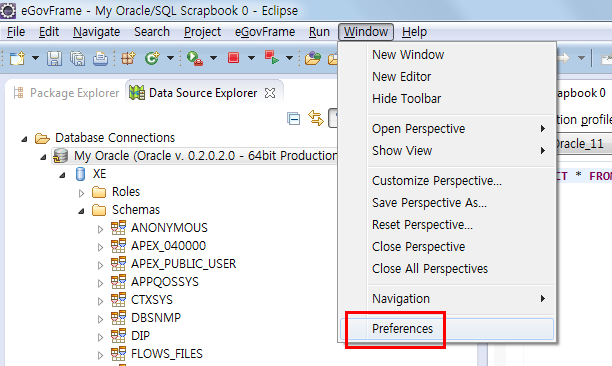Click the New Java Package icon

pyautogui.click(x=128, y=59)
